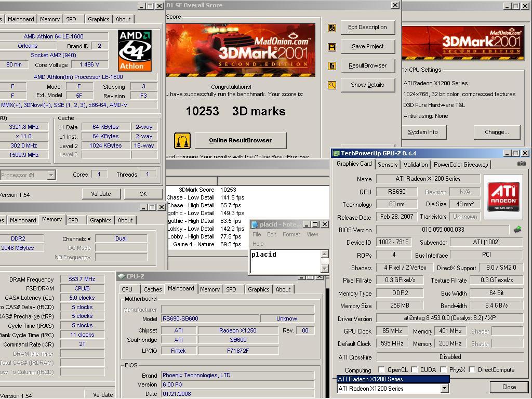Click the LPCIO value F71872F
The width and height of the screenshot is (532, 399).
(238, 351)
